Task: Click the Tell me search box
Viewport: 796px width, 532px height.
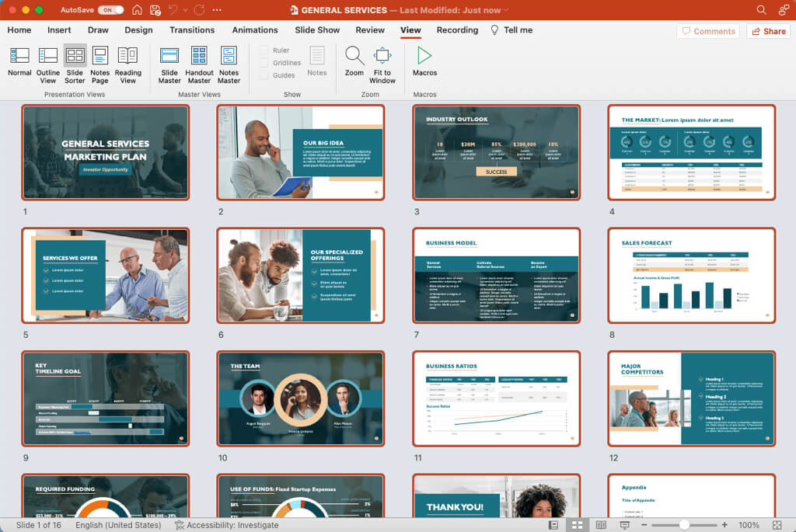Action: click(x=511, y=30)
